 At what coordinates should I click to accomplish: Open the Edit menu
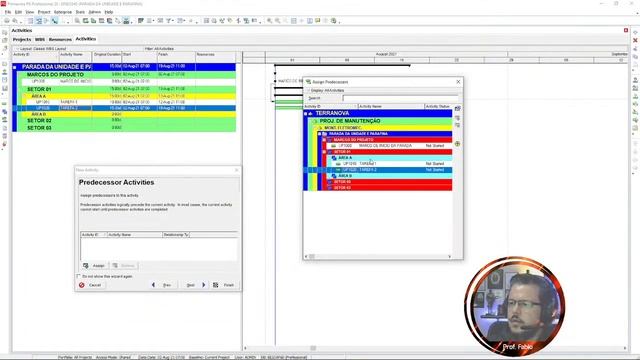(18, 12)
